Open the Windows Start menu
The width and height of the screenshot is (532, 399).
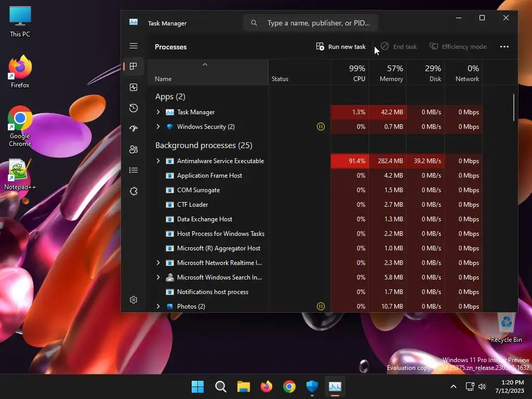(x=197, y=387)
